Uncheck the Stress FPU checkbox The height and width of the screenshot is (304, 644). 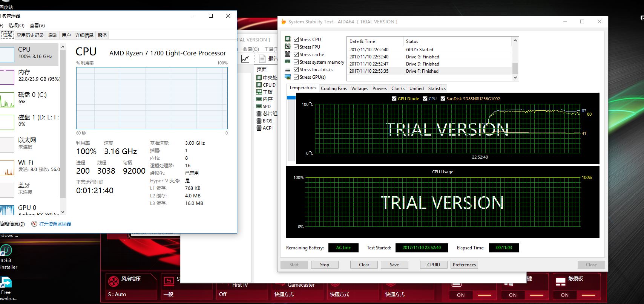click(296, 47)
